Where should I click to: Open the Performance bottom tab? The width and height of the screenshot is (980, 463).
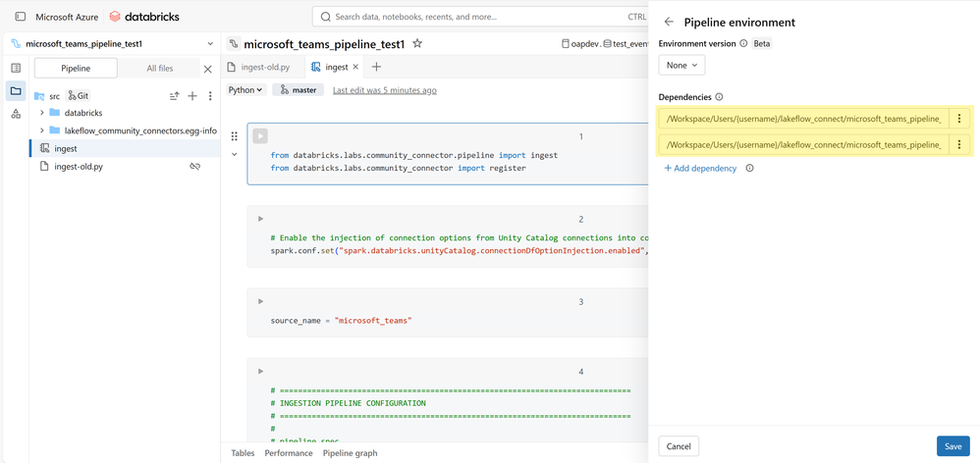[289, 453]
